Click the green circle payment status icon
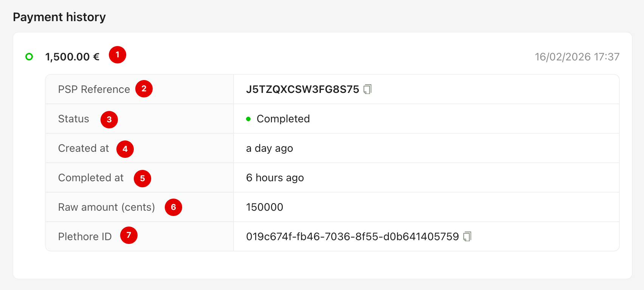This screenshot has width=644, height=290. (29, 57)
